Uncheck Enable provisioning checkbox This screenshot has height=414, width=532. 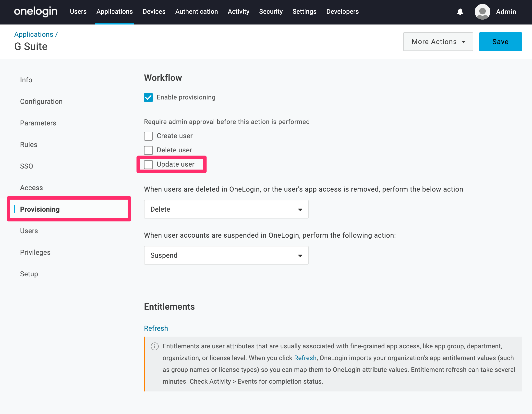(x=148, y=97)
